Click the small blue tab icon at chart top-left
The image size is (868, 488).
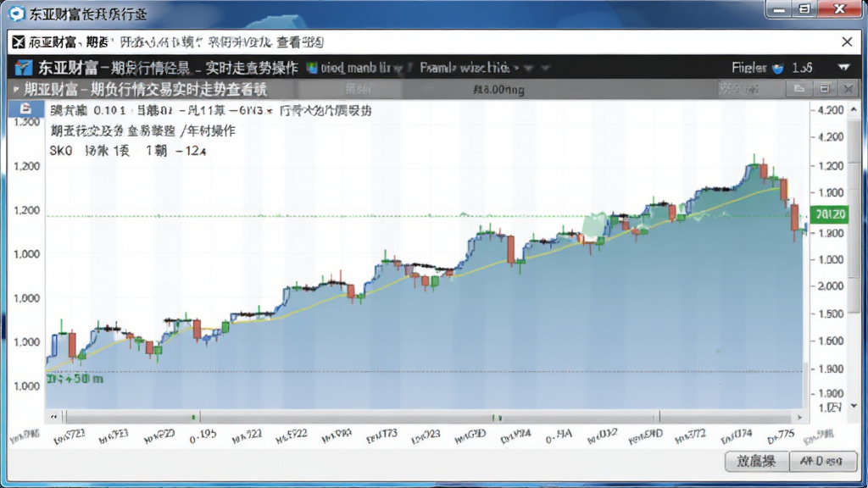tap(25, 108)
